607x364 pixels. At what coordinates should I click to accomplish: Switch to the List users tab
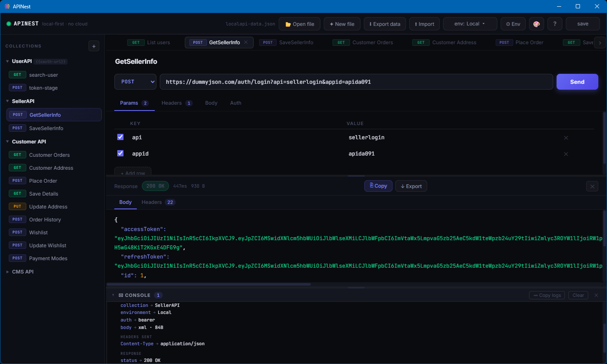(149, 43)
